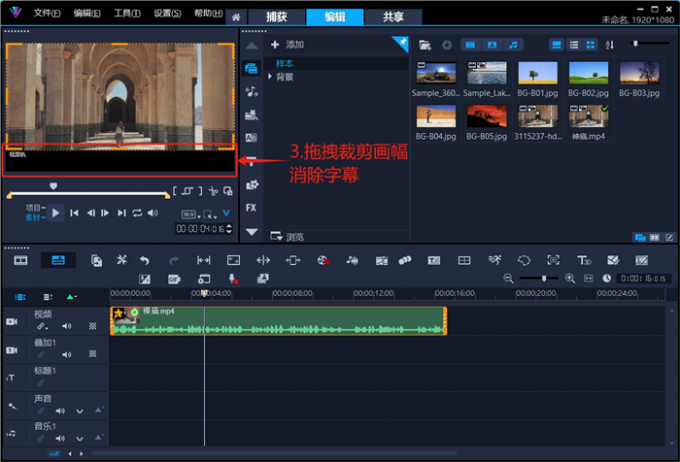Click the preview scrubber handle
This screenshot has height=462, width=680.
point(53,186)
